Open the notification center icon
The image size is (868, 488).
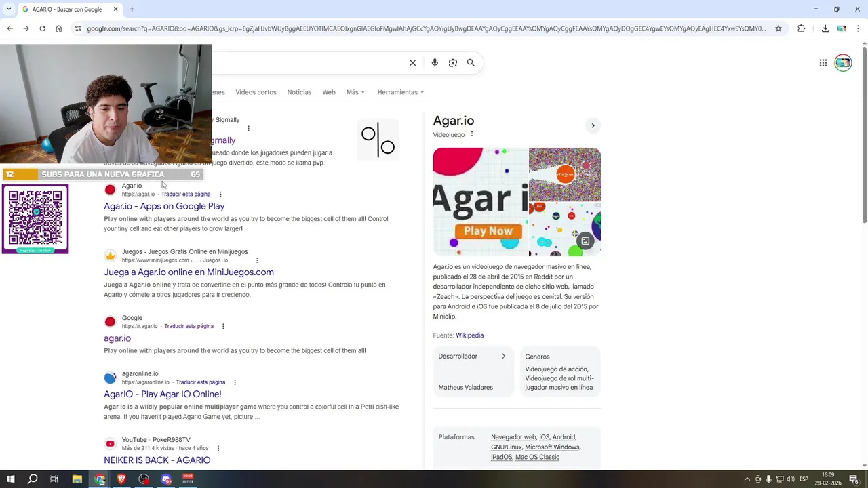pyautogui.click(x=854, y=479)
